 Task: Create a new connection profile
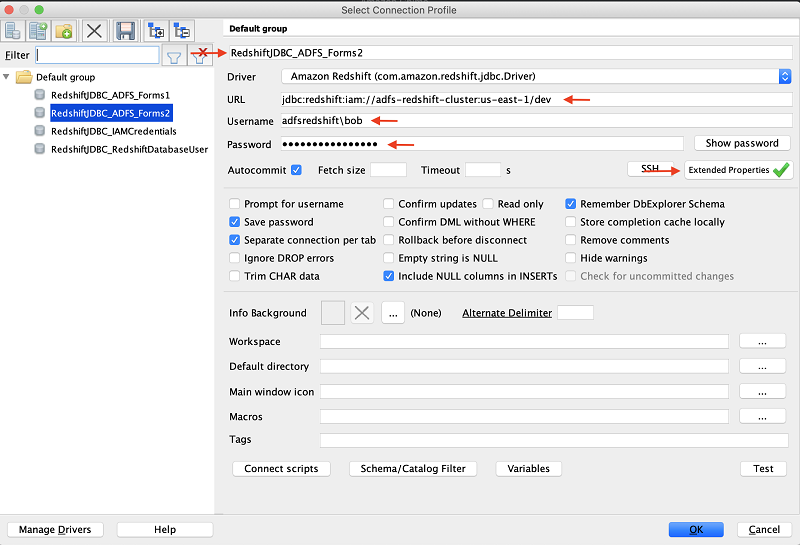[x=13, y=31]
